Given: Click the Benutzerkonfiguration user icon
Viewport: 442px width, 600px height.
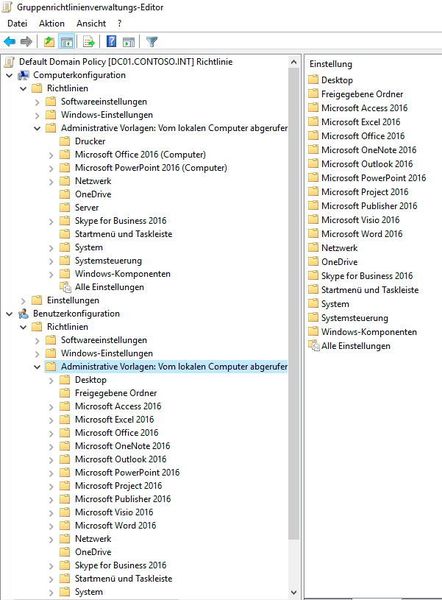Looking at the screenshot, I should (23, 314).
